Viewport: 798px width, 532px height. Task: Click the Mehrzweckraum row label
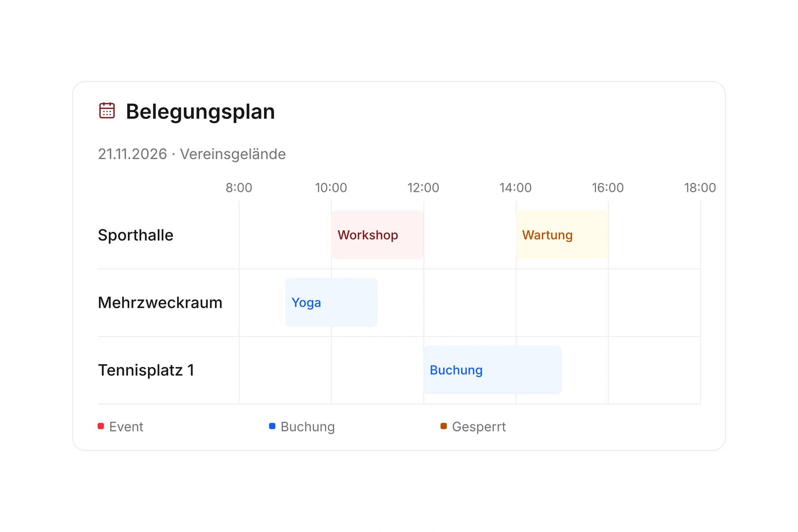click(x=160, y=303)
